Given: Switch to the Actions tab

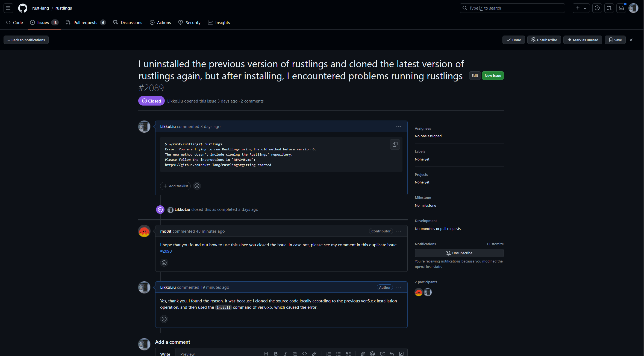Looking at the screenshot, I should tap(160, 22).
